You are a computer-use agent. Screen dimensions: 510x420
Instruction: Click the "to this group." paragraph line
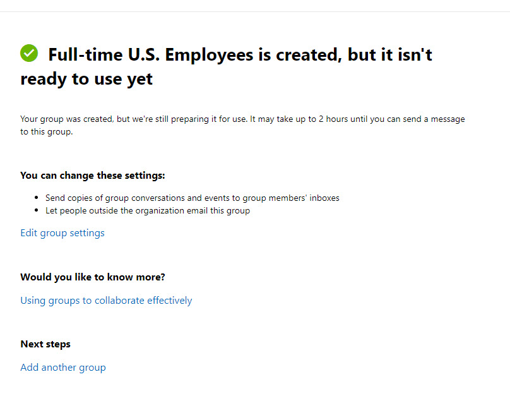[x=46, y=132]
